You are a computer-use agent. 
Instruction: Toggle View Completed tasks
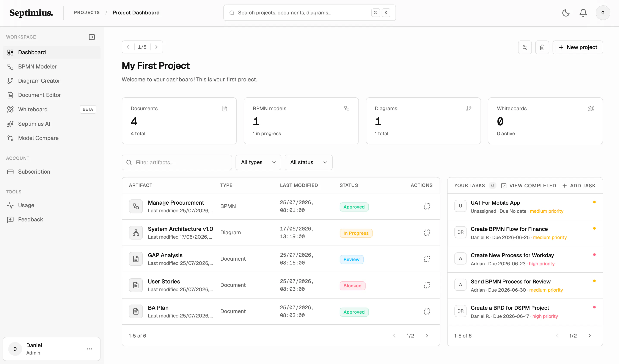[528, 186]
